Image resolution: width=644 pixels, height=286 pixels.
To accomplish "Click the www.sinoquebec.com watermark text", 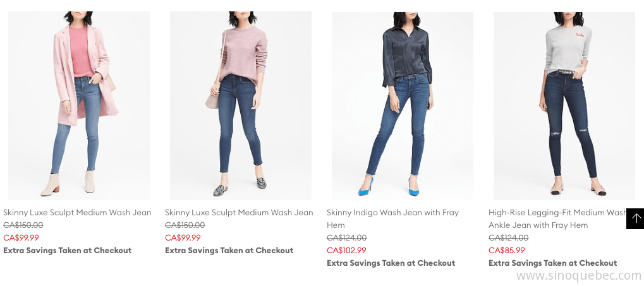I will (580, 276).
